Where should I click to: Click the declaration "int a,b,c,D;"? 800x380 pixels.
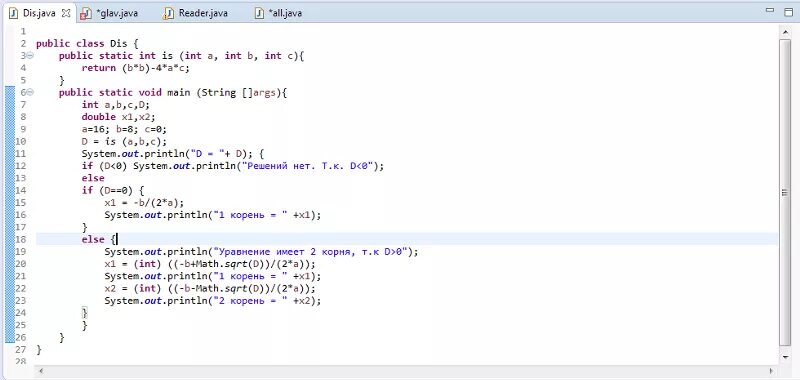tap(116, 105)
